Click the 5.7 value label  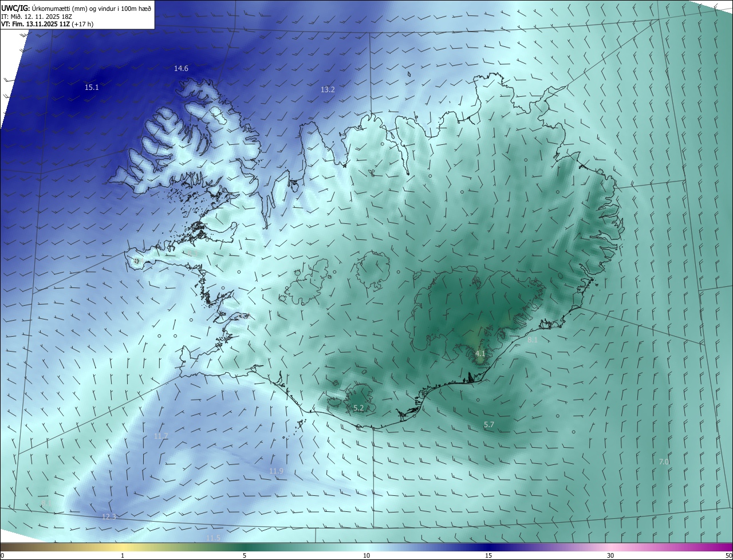[488, 425]
